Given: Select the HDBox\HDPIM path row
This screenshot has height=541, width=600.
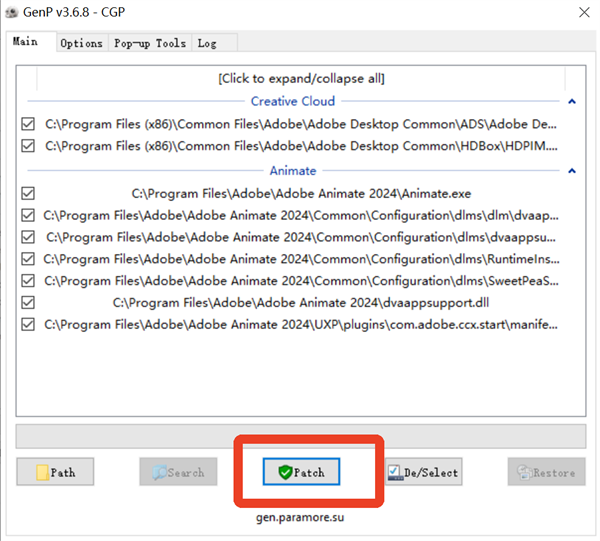Looking at the screenshot, I should [301, 146].
